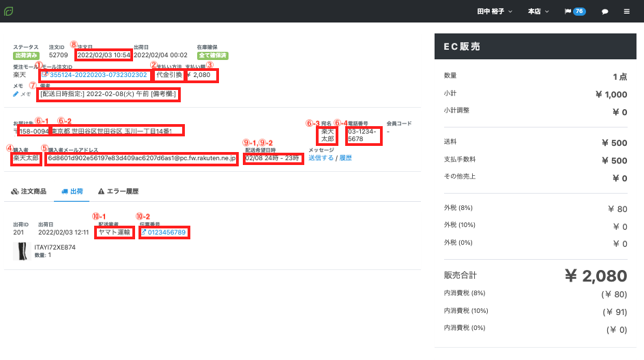Switch to the 注文商品 tab
The height and width of the screenshot is (360, 644).
[29, 192]
